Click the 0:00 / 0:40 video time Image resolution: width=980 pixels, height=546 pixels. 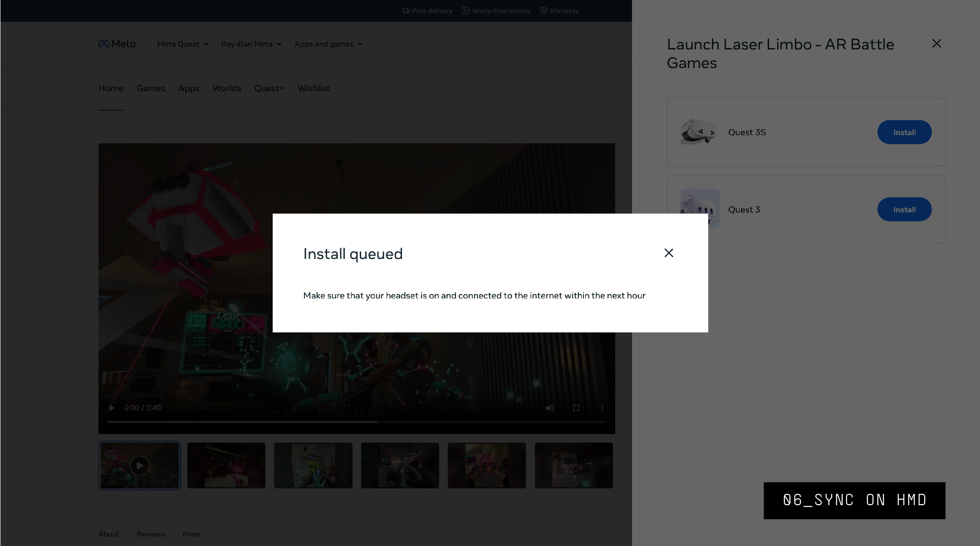coord(142,408)
